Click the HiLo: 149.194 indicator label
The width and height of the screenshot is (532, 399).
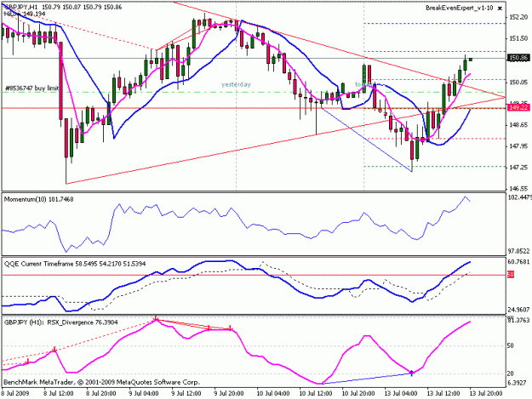coord(25,14)
